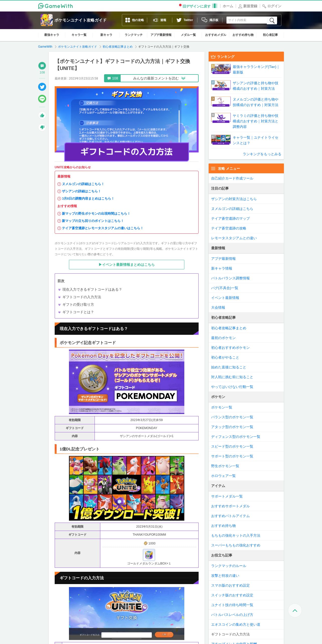
Task: Open the メダル一覧 nav tab
Action: point(188,35)
